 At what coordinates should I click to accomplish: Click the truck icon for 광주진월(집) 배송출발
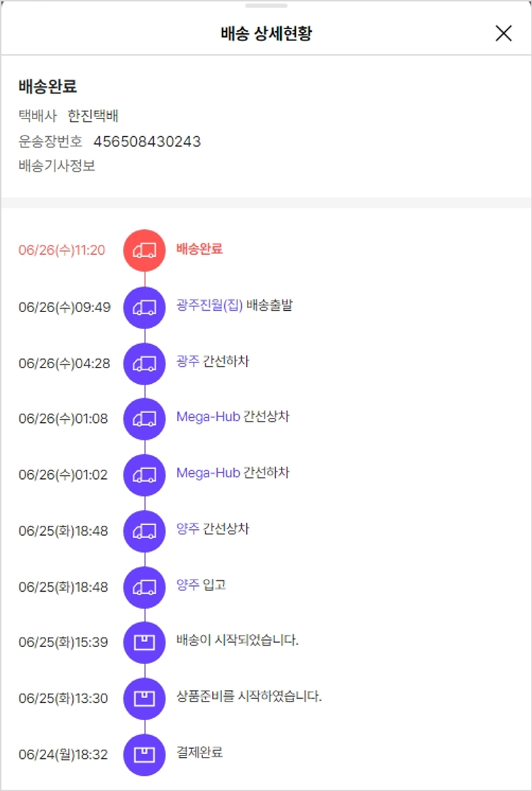[x=145, y=306]
